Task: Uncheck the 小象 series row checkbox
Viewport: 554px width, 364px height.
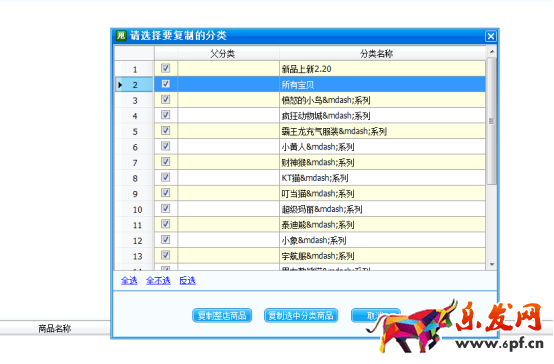Action: point(165,240)
